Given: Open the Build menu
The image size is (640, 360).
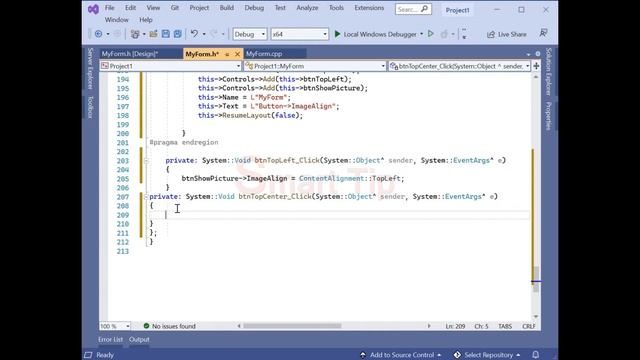Looking at the screenshot, I should tap(227, 8).
